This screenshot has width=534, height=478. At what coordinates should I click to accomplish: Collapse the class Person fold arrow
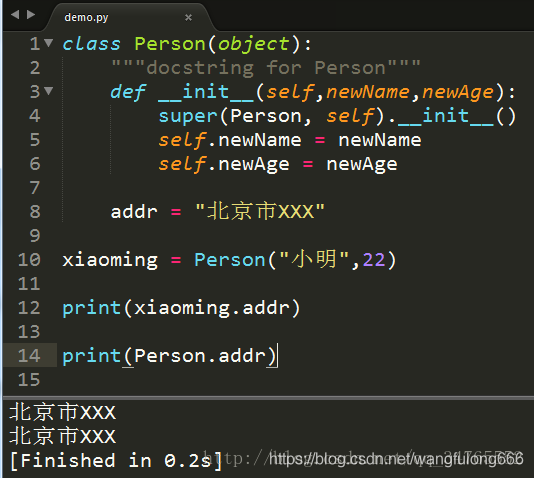(49, 43)
